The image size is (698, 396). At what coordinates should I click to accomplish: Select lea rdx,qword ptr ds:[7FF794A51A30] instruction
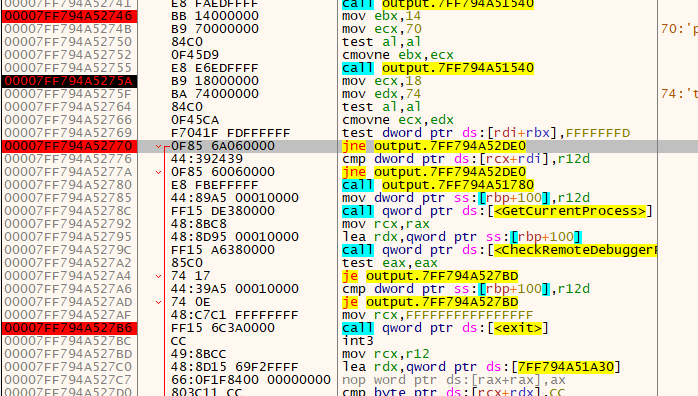(481, 367)
